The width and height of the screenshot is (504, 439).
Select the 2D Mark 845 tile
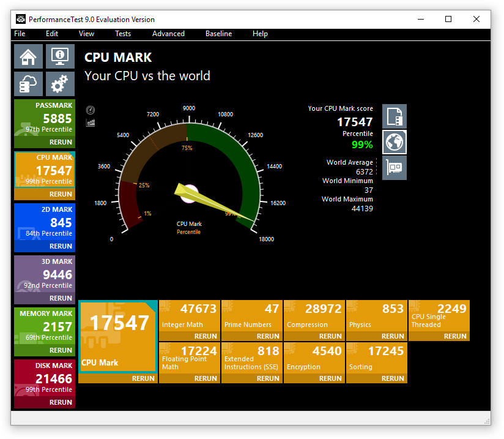pos(45,222)
